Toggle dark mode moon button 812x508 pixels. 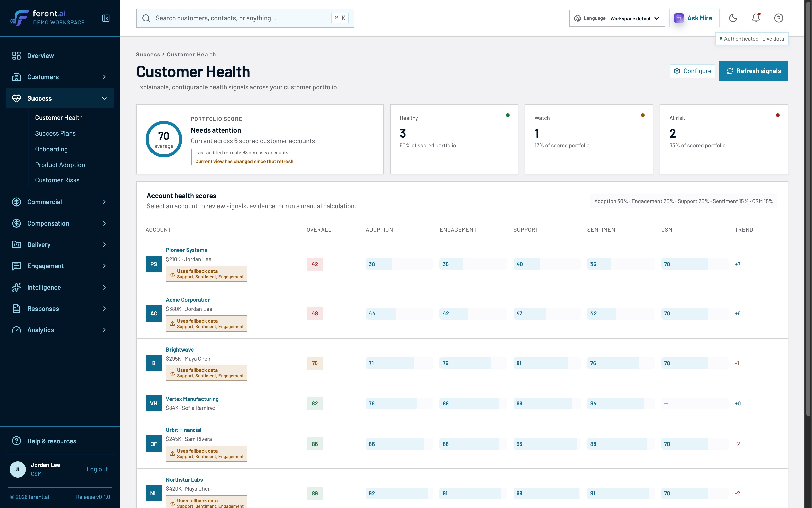click(x=733, y=18)
